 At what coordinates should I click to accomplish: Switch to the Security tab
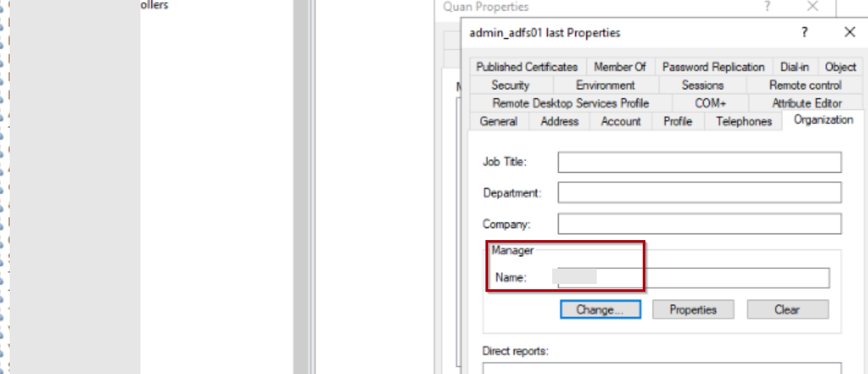[510, 85]
